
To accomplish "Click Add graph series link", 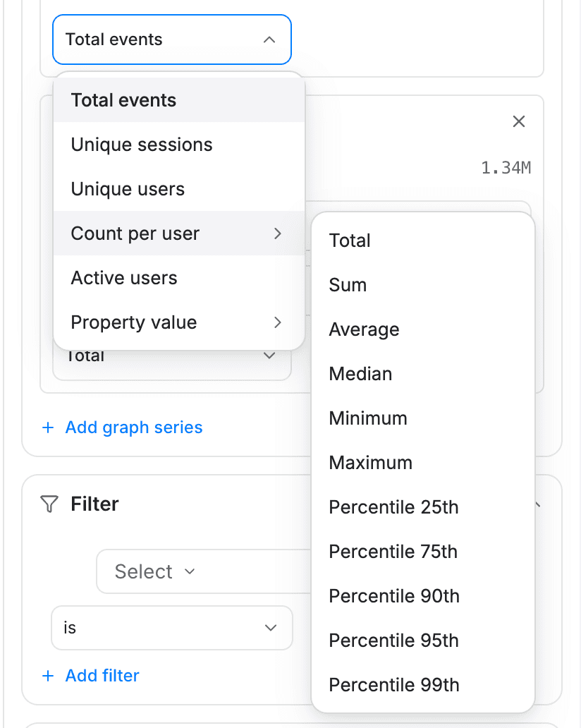I will [x=134, y=427].
